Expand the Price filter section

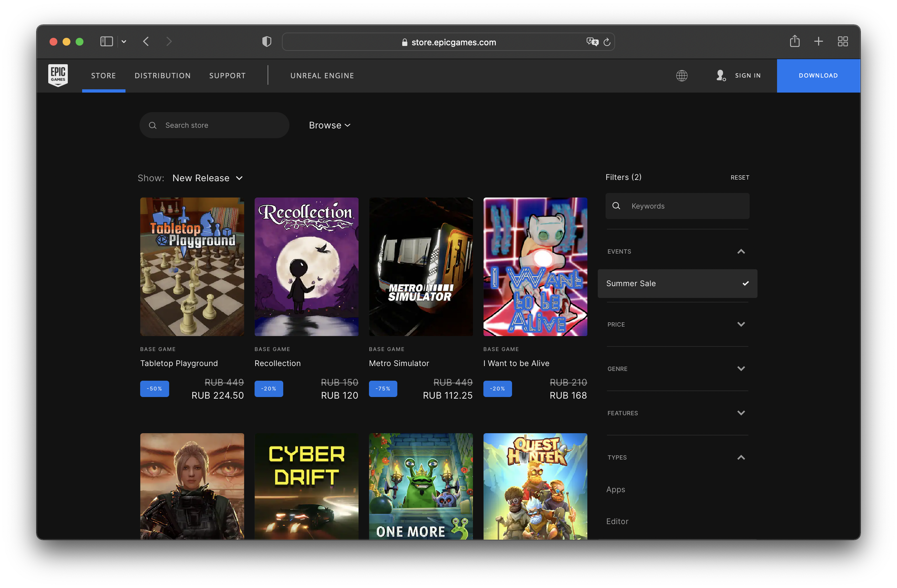click(x=677, y=324)
